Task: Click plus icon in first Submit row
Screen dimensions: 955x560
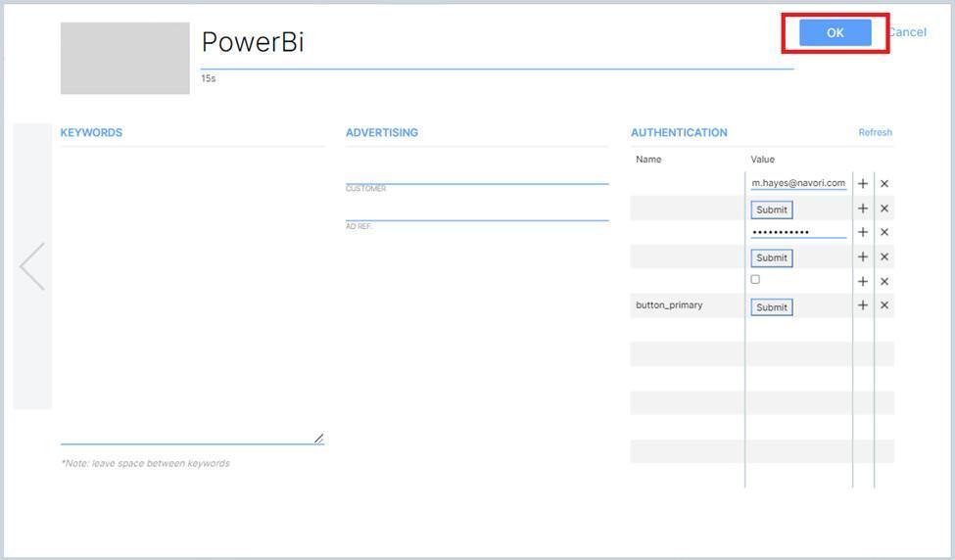Action: 862,209
